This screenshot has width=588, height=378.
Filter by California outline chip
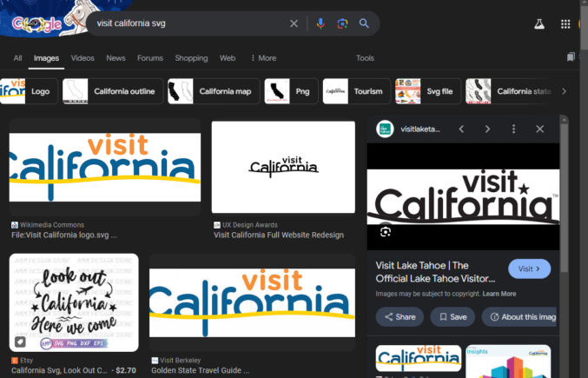coord(113,91)
